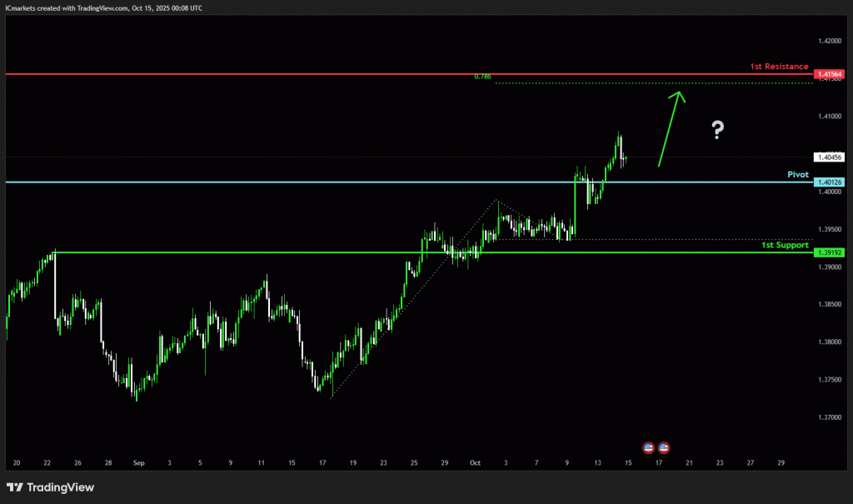Viewport: 853px width, 504px height.
Task: Select the Pivot text label
Action: (x=798, y=175)
